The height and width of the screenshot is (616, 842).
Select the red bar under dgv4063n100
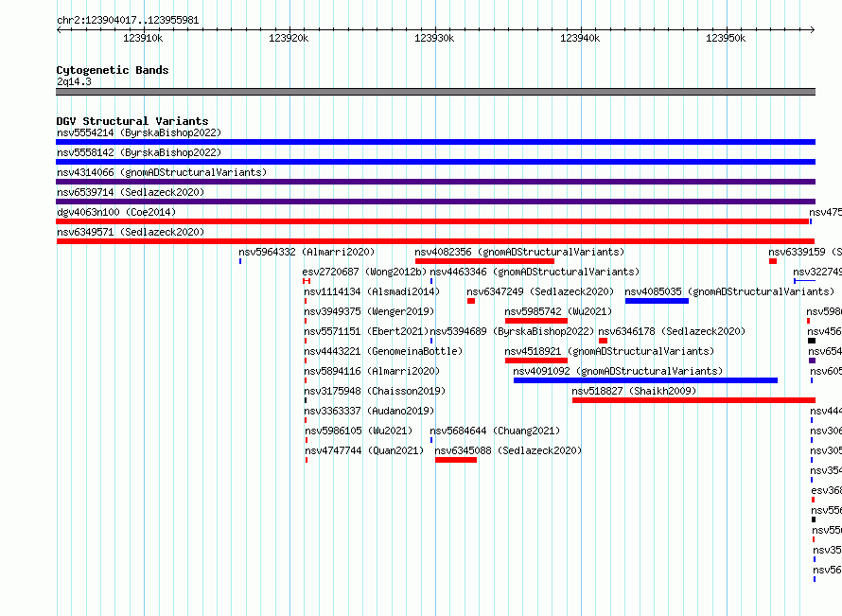432,221
